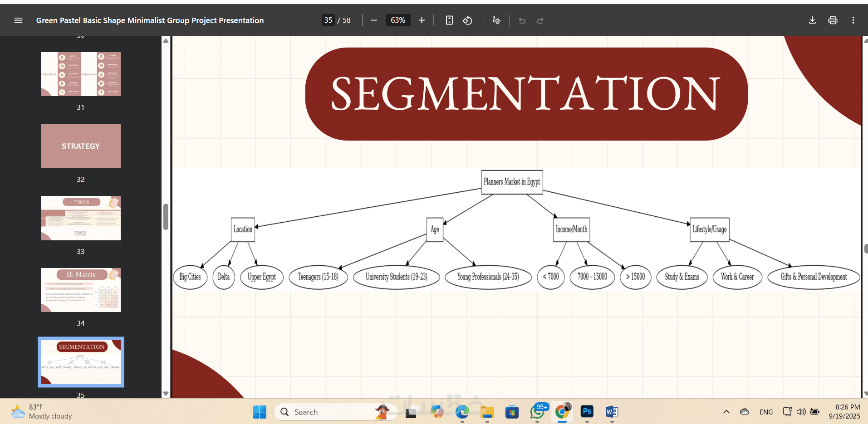This screenshot has width=868, height=424.
Task: Download the PDF file
Action: point(812,20)
